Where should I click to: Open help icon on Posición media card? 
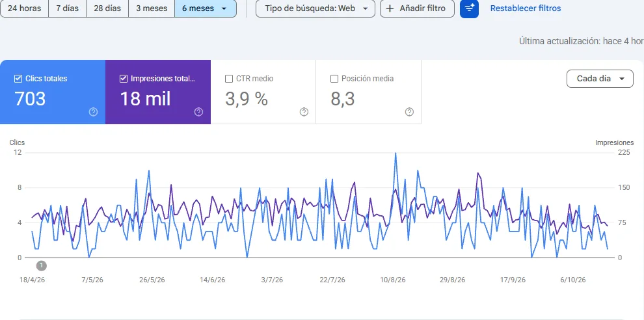pos(409,112)
